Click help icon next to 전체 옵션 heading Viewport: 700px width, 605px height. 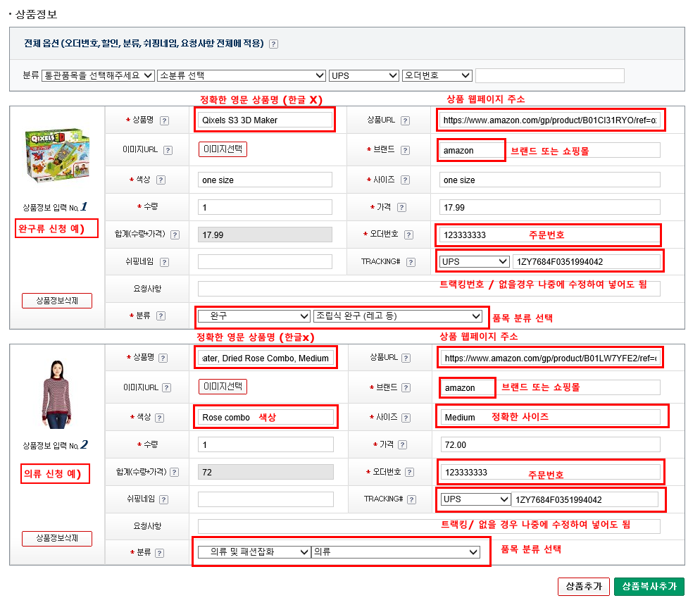(274, 44)
